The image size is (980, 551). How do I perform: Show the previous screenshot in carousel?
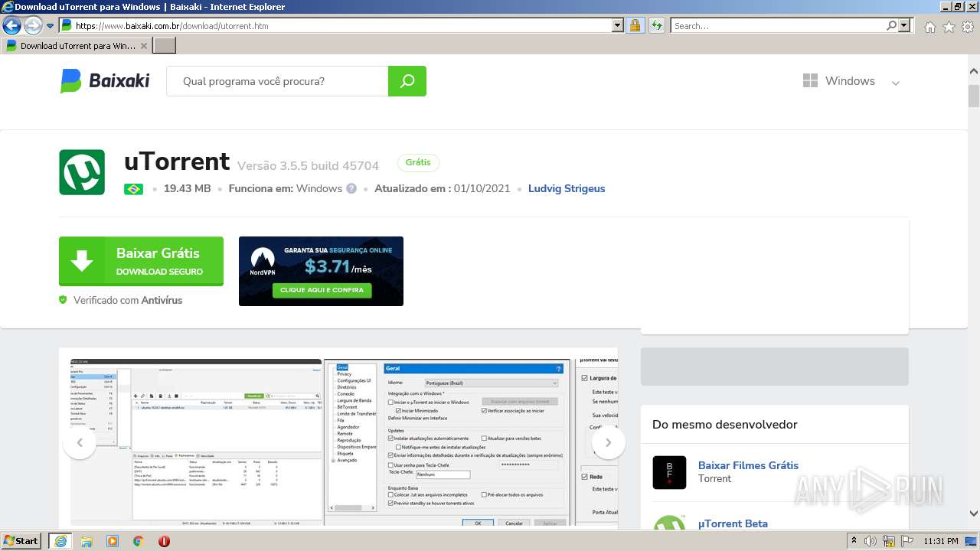tap(80, 442)
